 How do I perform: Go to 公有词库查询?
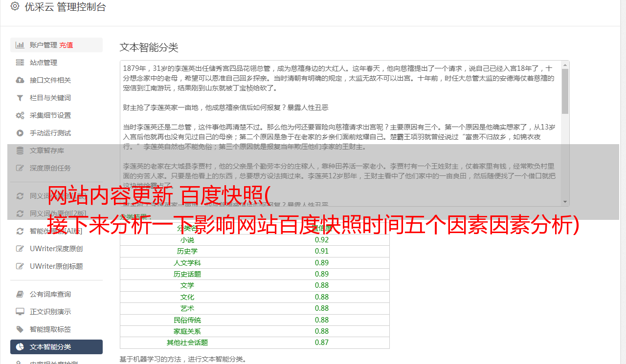pyautogui.click(x=56, y=294)
